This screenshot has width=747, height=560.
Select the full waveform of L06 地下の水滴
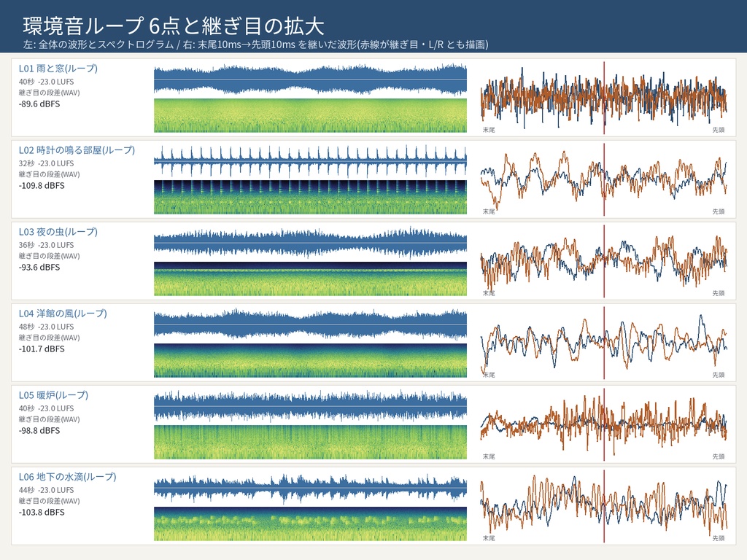click(x=310, y=487)
